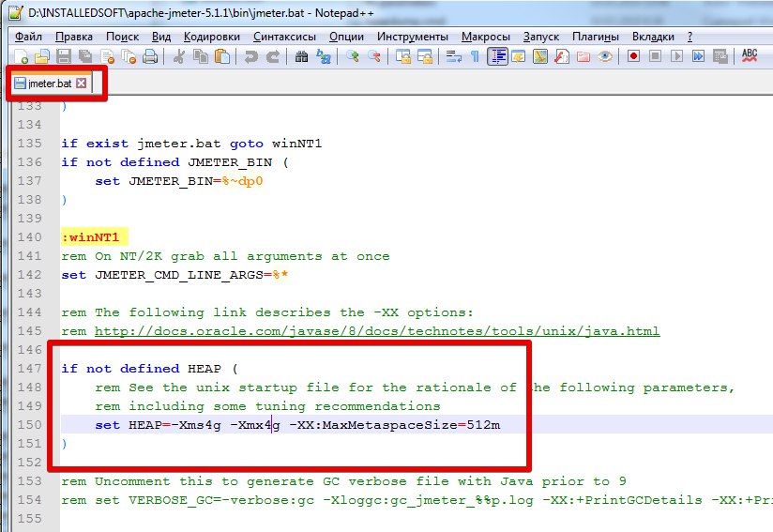Image resolution: width=773 pixels, height=532 pixels.
Task: Toggle the indent guide icon
Action: coord(498,56)
